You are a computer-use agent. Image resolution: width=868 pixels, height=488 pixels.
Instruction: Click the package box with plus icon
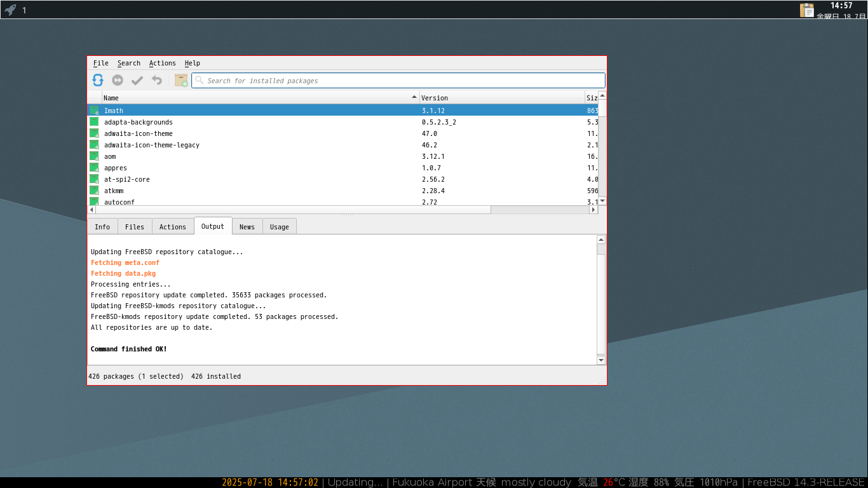coord(181,80)
